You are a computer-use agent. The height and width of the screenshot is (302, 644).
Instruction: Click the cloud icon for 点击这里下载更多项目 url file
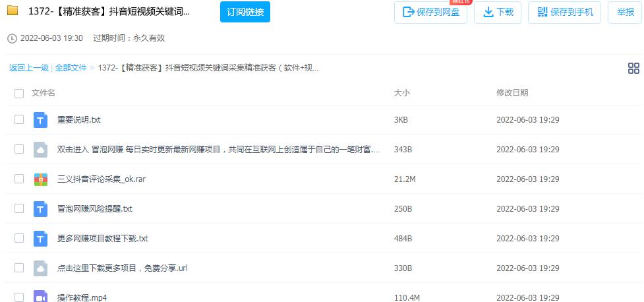pos(40,268)
